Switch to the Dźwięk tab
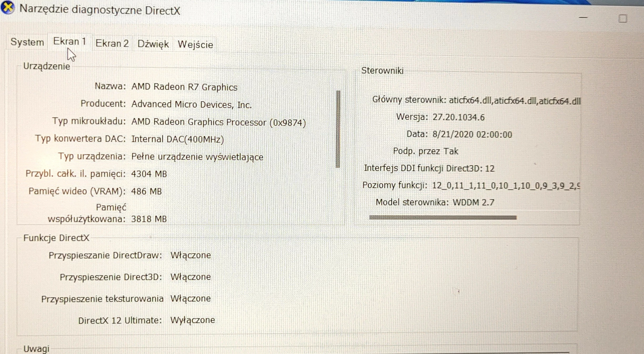This screenshot has width=644, height=354. 153,44
